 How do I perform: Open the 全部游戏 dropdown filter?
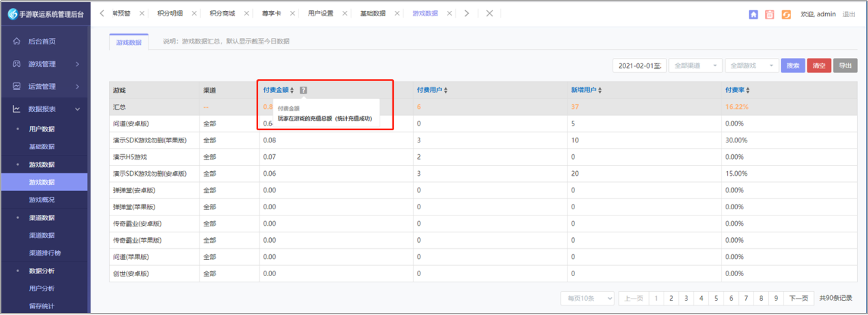click(x=752, y=66)
